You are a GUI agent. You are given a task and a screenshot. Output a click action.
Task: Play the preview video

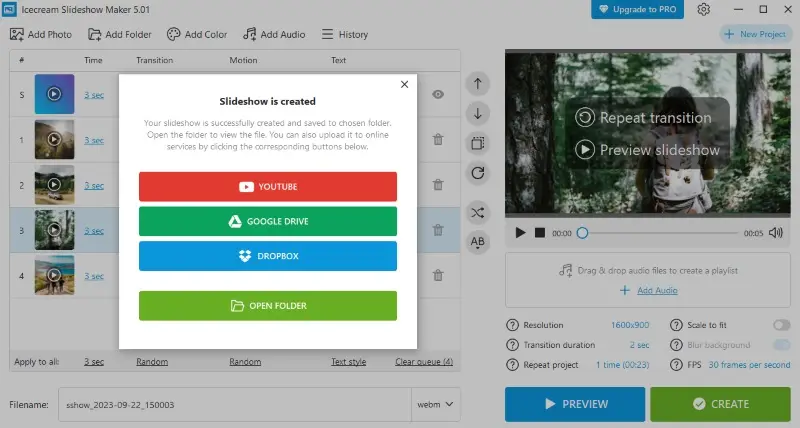(x=520, y=233)
